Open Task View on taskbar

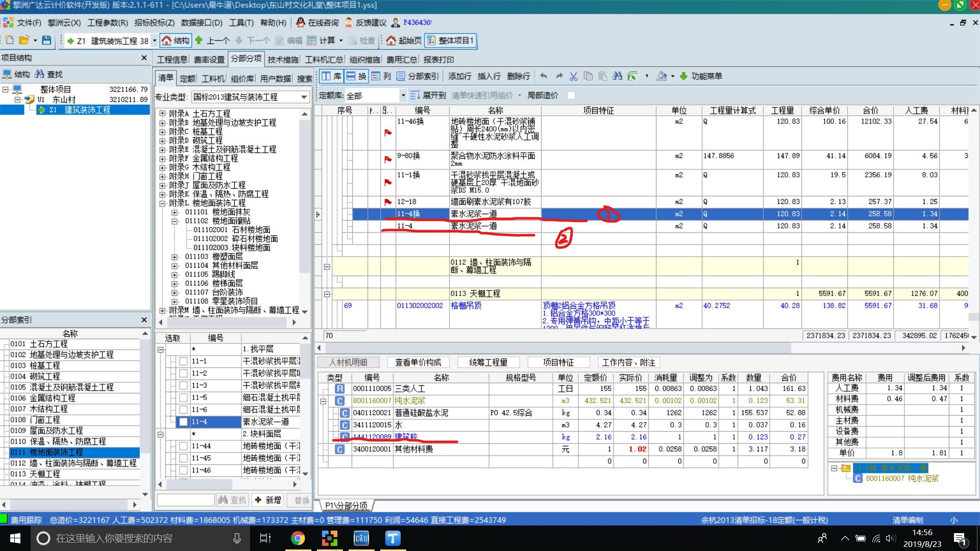[x=265, y=538]
